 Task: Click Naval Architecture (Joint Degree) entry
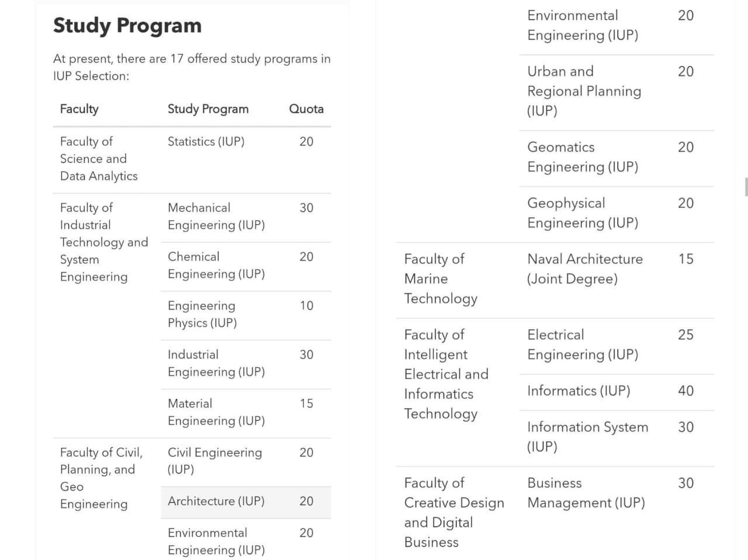pyautogui.click(x=584, y=269)
